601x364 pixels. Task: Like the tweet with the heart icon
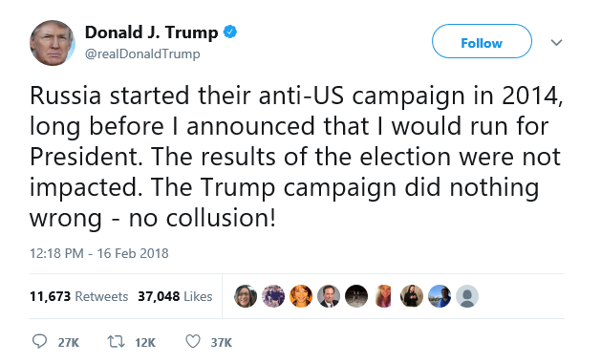click(193, 341)
